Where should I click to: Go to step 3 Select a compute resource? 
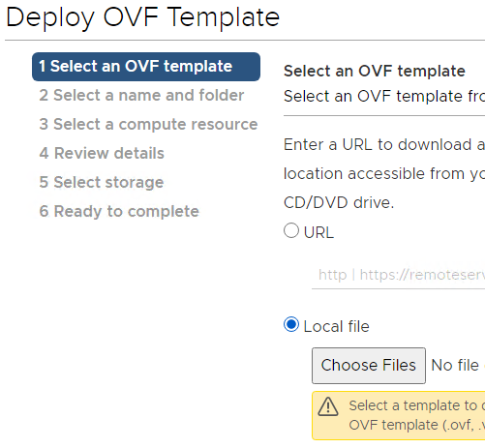coord(148,125)
